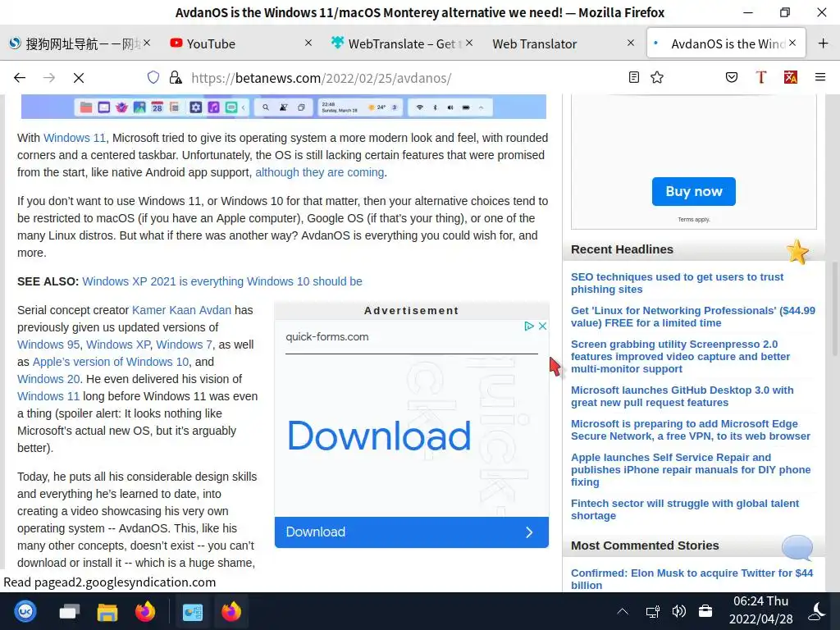Open a new tab

pos(824,43)
